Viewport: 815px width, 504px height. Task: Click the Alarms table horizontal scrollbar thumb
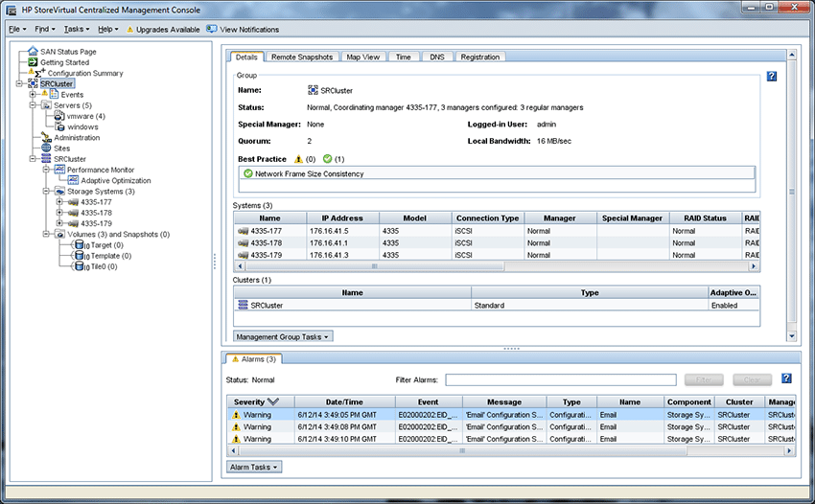(x=462, y=450)
